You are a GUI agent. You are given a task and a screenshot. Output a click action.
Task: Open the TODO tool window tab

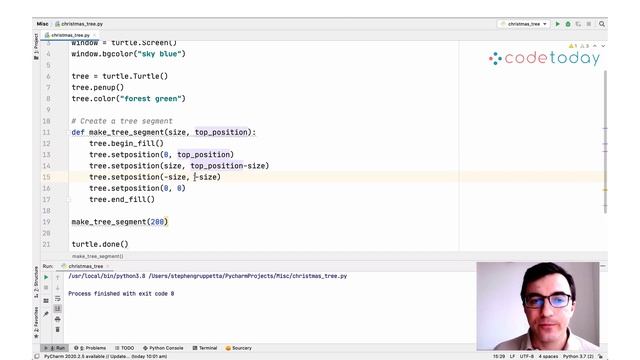pos(124,348)
